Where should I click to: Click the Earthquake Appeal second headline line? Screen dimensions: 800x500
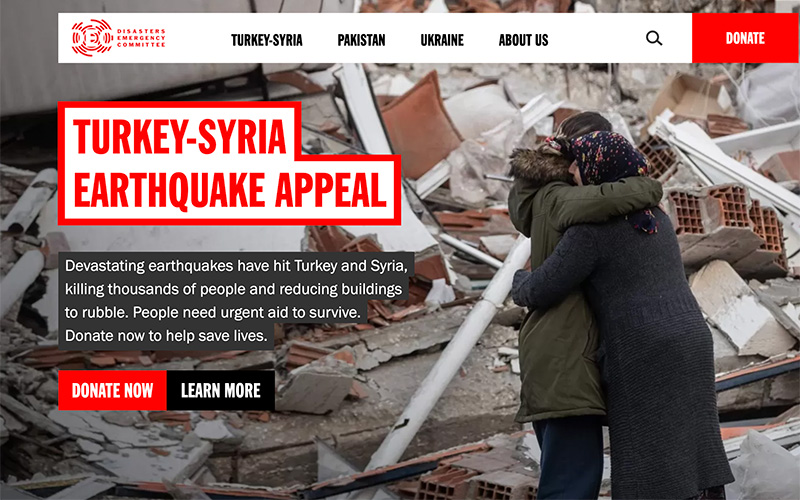(x=231, y=190)
